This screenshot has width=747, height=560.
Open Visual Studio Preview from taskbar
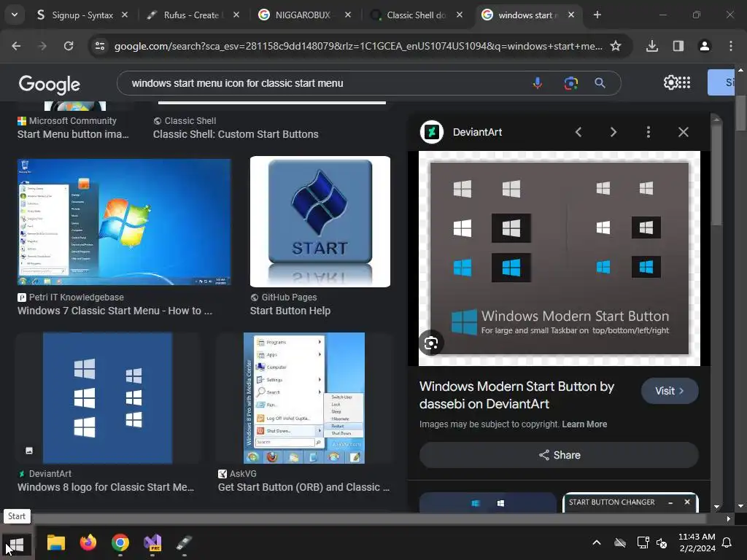(153, 542)
